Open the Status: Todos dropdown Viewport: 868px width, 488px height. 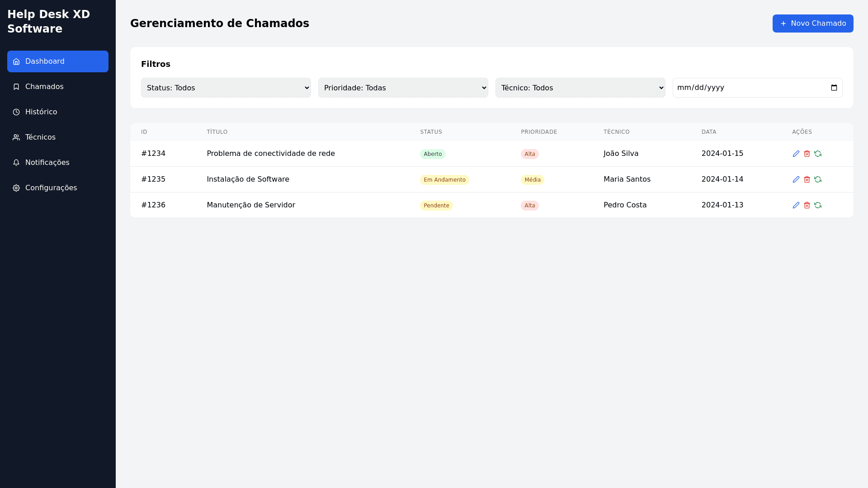point(226,88)
